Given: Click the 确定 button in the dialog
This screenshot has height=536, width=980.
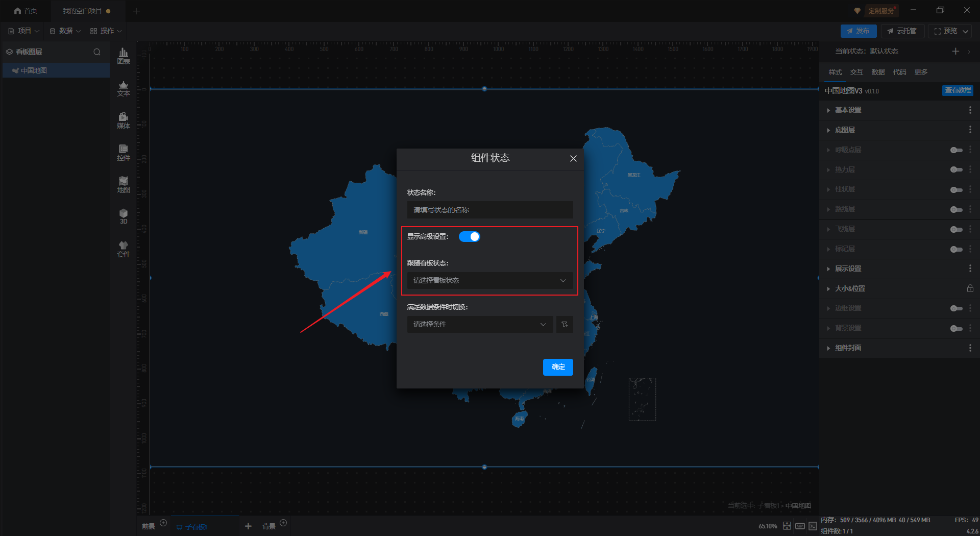Looking at the screenshot, I should (558, 367).
